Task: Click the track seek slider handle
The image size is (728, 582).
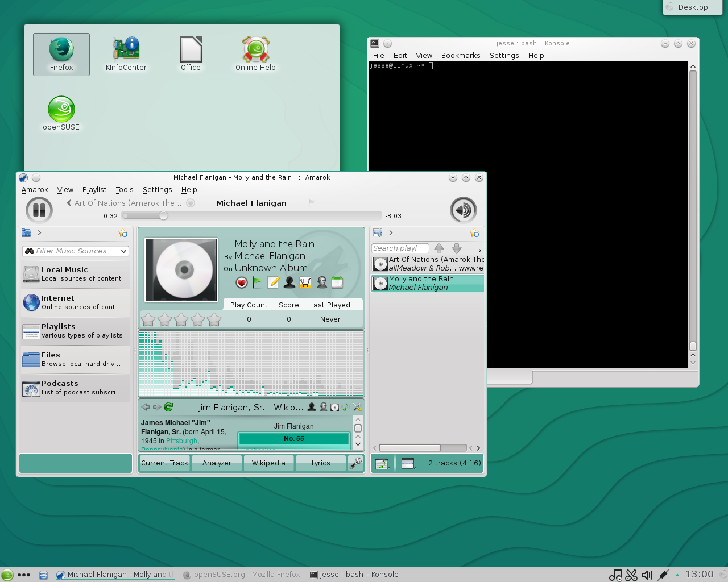Action: pyautogui.click(x=163, y=216)
